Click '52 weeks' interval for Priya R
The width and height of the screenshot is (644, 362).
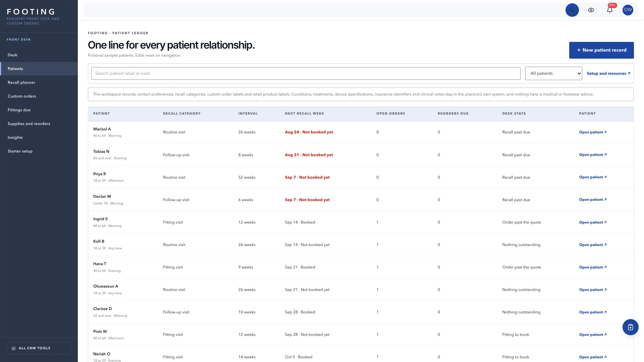click(x=247, y=177)
